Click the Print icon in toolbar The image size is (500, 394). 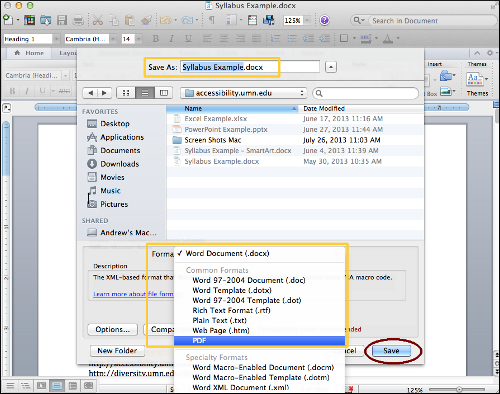[x=78, y=20]
